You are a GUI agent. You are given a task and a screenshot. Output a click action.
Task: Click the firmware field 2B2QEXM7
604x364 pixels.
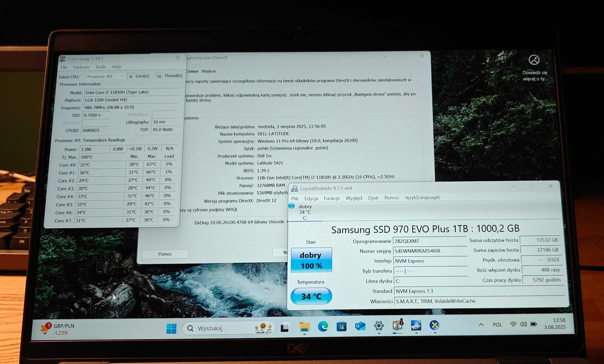429,241
